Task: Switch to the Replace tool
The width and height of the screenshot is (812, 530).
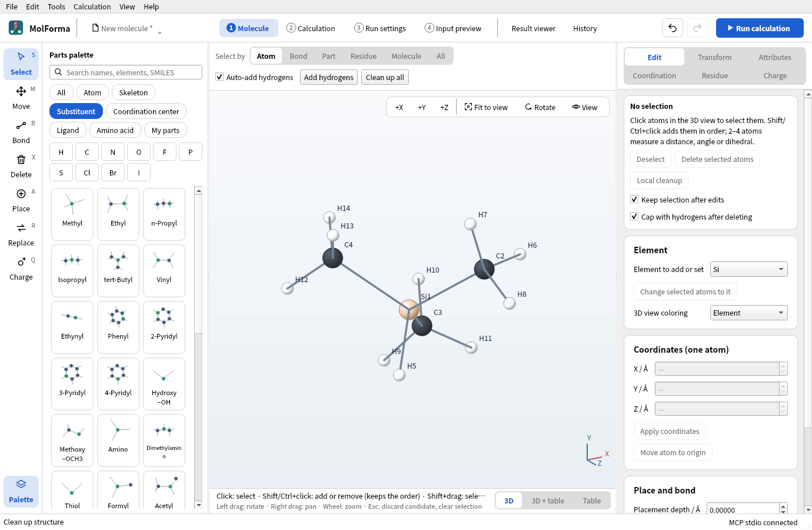Action: click(21, 234)
